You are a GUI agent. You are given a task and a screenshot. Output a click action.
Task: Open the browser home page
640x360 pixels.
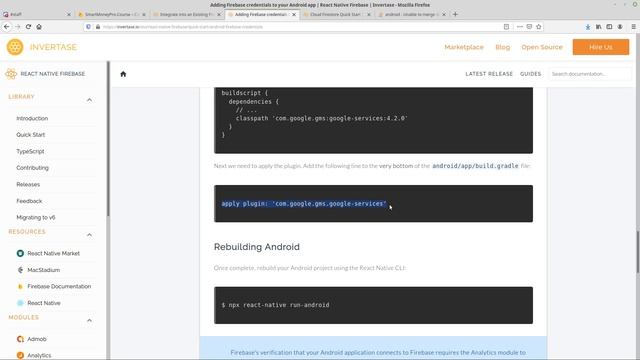(39, 27)
